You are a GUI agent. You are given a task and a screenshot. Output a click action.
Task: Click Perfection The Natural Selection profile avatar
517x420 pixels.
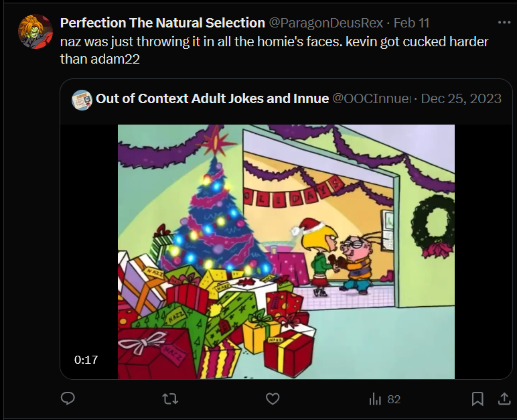click(x=34, y=31)
